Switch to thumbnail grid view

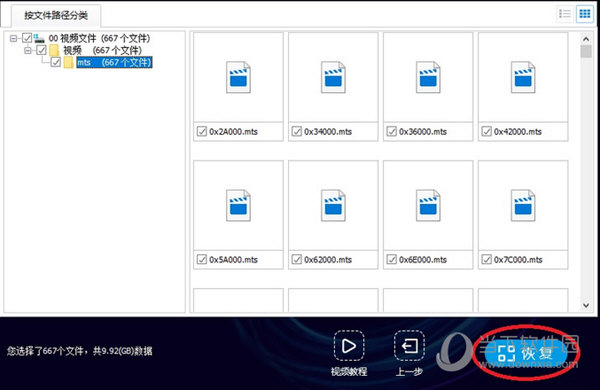pyautogui.click(x=585, y=14)
